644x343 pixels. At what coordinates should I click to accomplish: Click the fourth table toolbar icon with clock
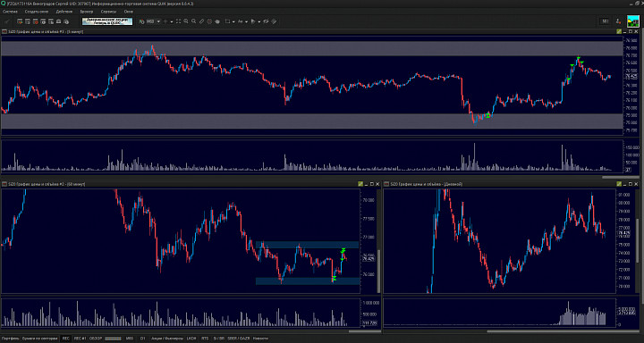click(x=43, y=21)
